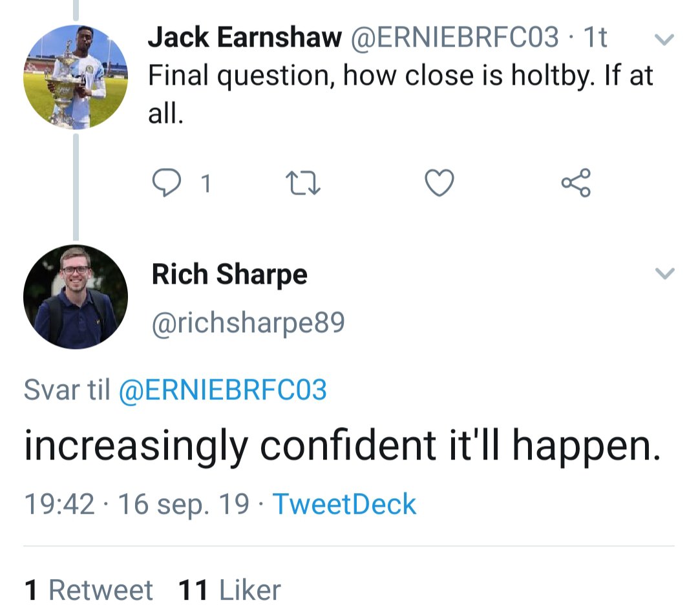This screenshot has width=698, height=616.
Task: Expand options chevron on Jack Earnshaw's tweet
Action: 664,40
